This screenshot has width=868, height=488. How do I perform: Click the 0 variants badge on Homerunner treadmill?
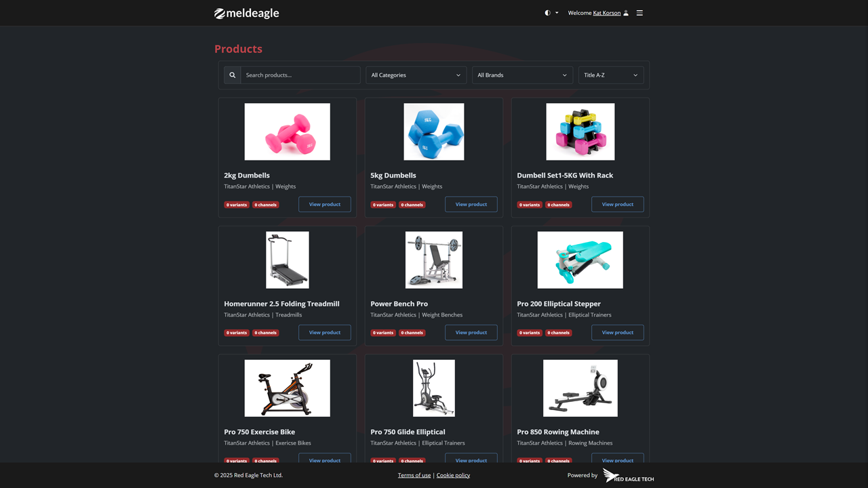coord(236,332)
